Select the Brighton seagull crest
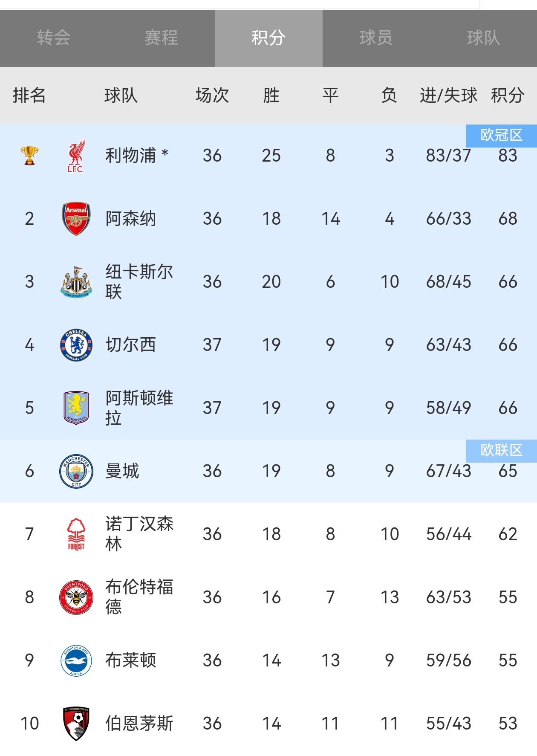 tap(76, 660)
